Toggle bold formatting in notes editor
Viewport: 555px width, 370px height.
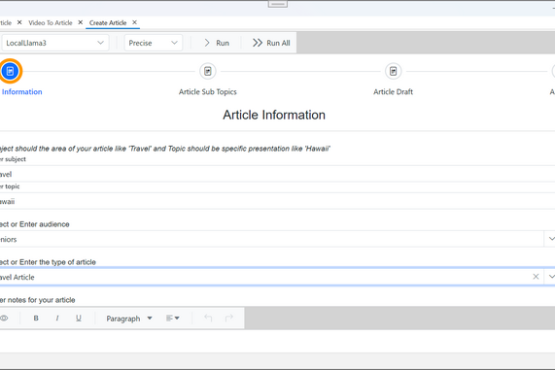(36, 318)
